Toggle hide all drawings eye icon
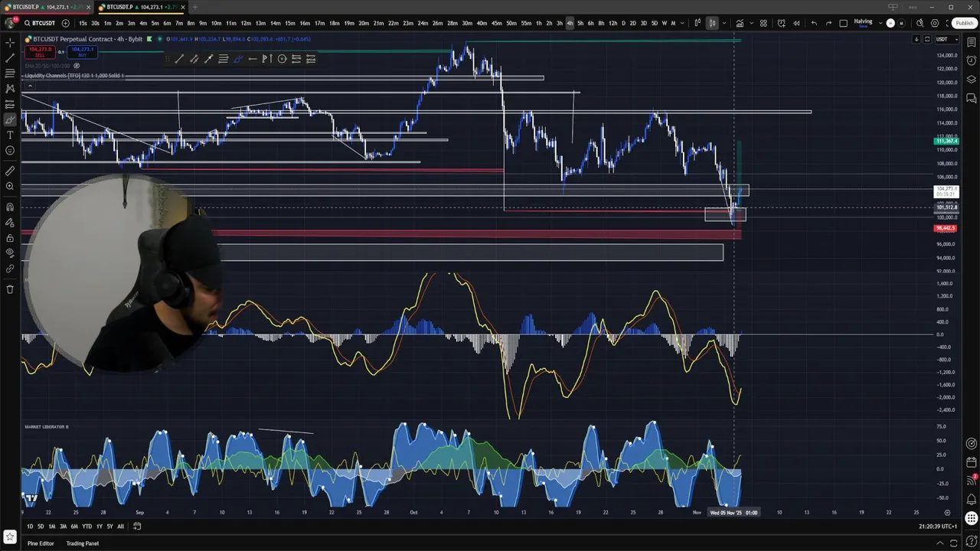Viewport: 980px width, 551px height. (x=10, y=253)
